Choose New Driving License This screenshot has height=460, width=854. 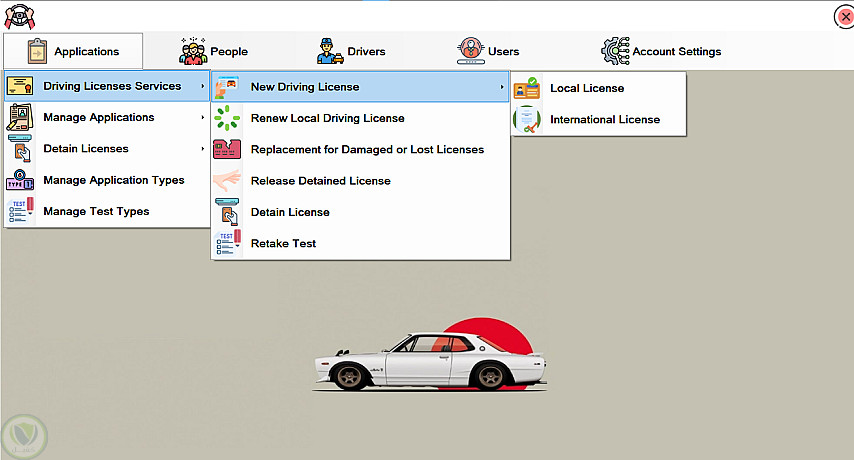tap(361, 87)
